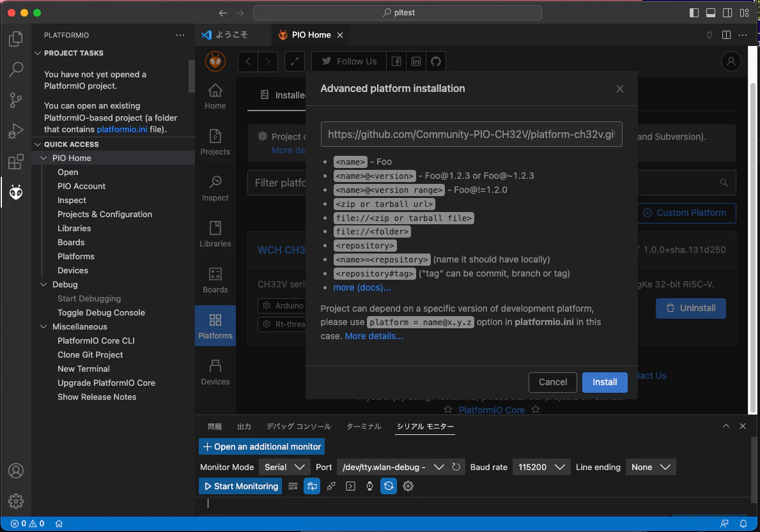Open the PIO account profile icon
Screen dimensions: 760x532
tap(731, 61)
